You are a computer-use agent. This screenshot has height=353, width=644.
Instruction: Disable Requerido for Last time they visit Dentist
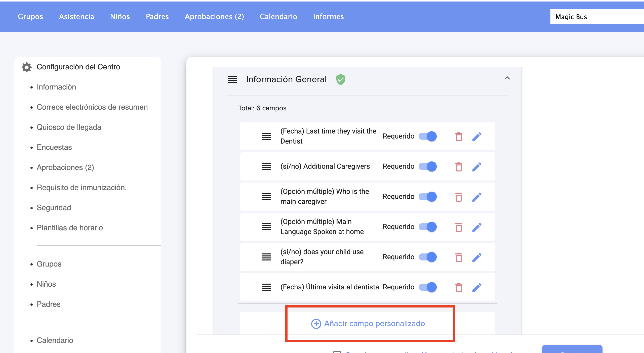[x=428, y=136]
